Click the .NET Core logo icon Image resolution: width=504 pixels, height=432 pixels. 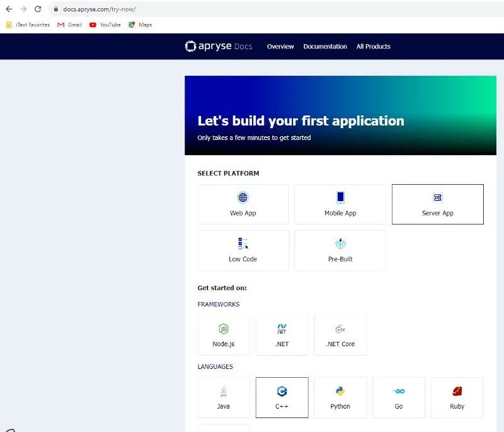340,329
